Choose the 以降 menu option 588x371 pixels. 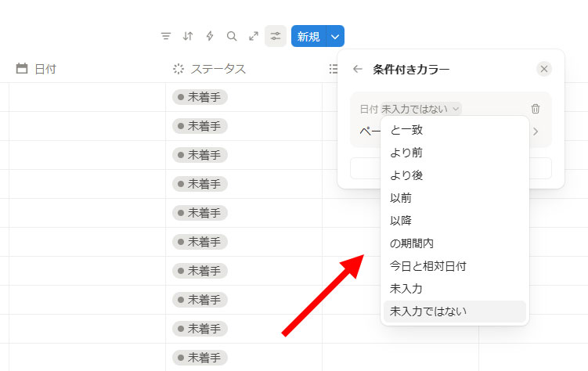click(x=401, y=221)
